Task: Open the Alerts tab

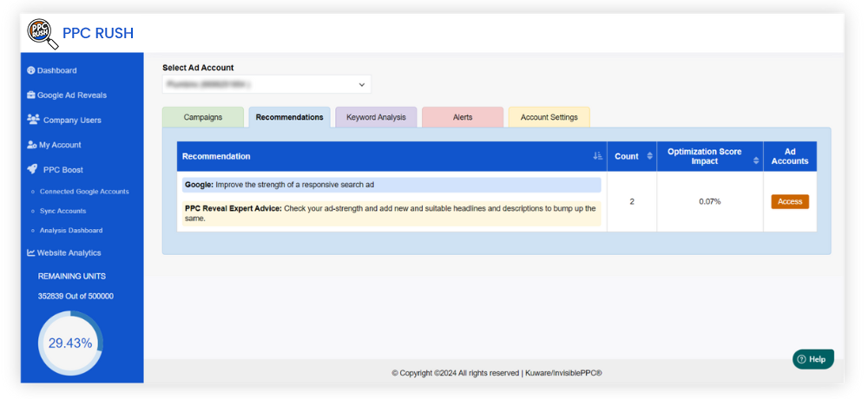Action: click(x=463, y=117)
